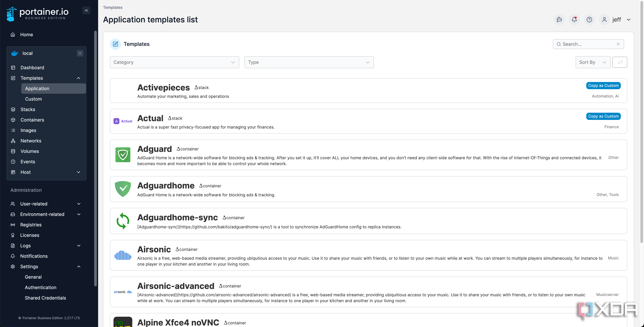Click the Notifications bell icon in sidebar
The width and height of the screenshot is (644, 327).
pyautogui.click(x=13, y=256)
